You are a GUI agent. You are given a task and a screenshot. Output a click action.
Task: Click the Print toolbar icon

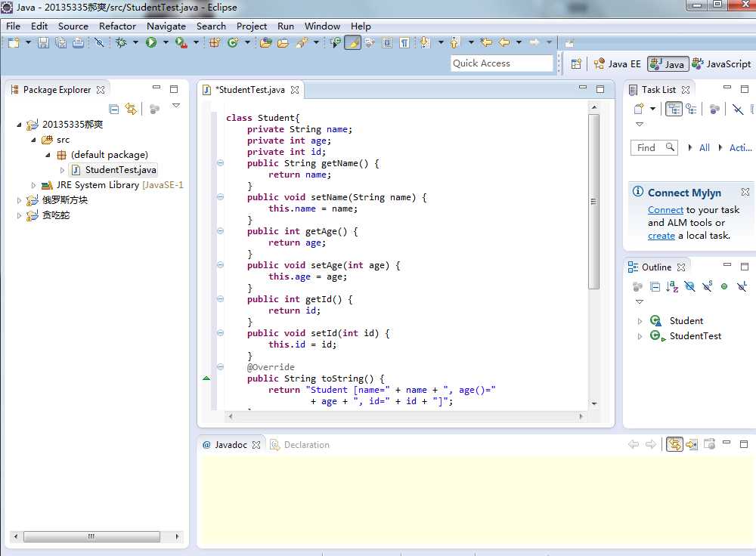(x=78, y=43)
